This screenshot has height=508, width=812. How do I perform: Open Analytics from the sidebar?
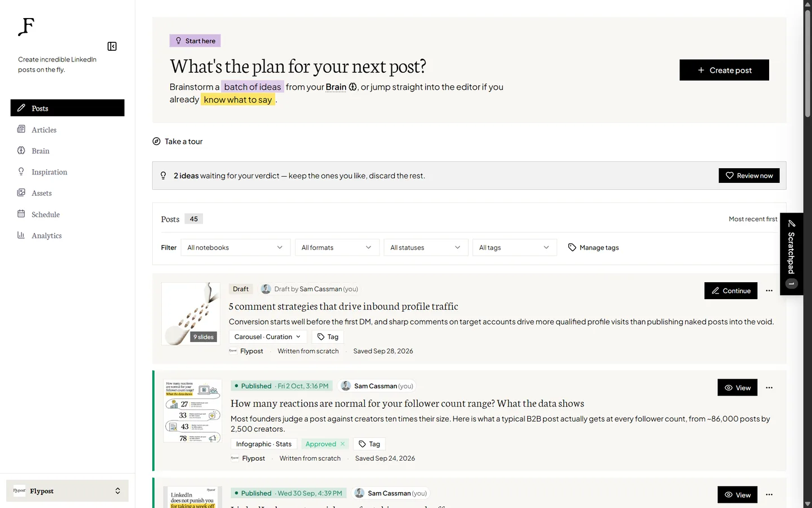point(67,235)
